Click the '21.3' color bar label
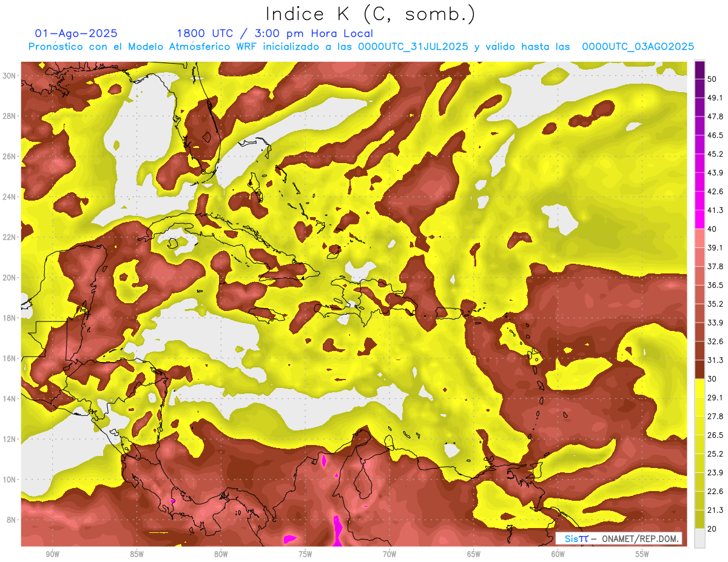Screen dimensions: 728x562 (715, 510)
